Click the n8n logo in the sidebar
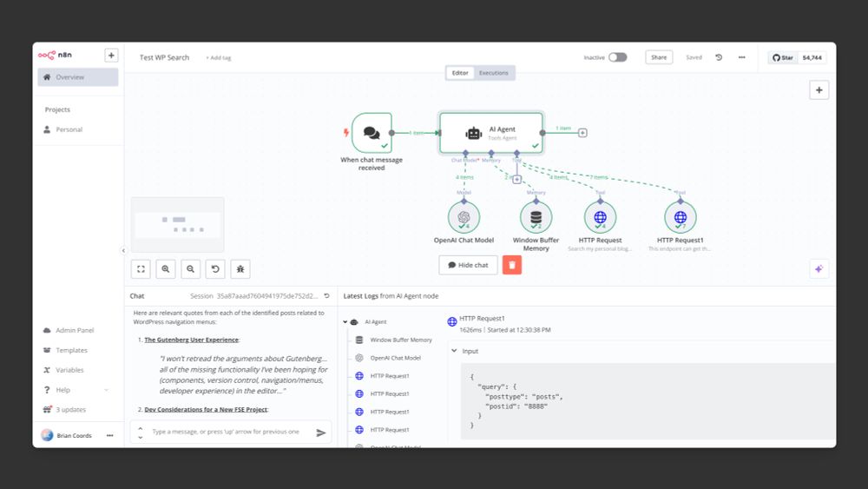Screen dimensions: 868x489 point(55,55)
